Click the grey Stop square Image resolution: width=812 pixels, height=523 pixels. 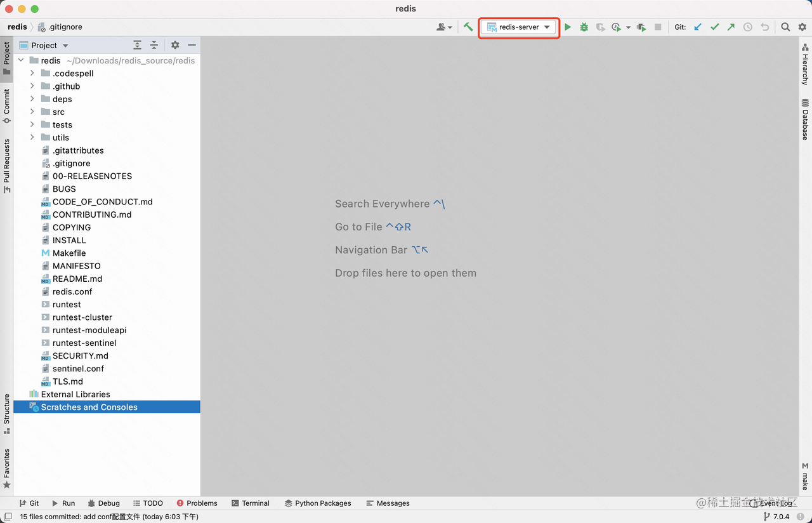click(658, 27)
